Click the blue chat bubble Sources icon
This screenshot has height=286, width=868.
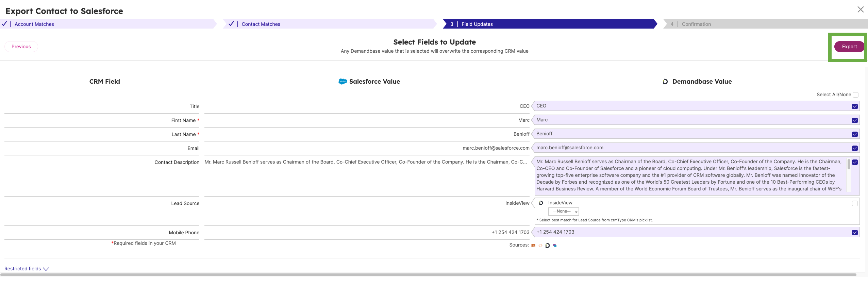point(555,246)
